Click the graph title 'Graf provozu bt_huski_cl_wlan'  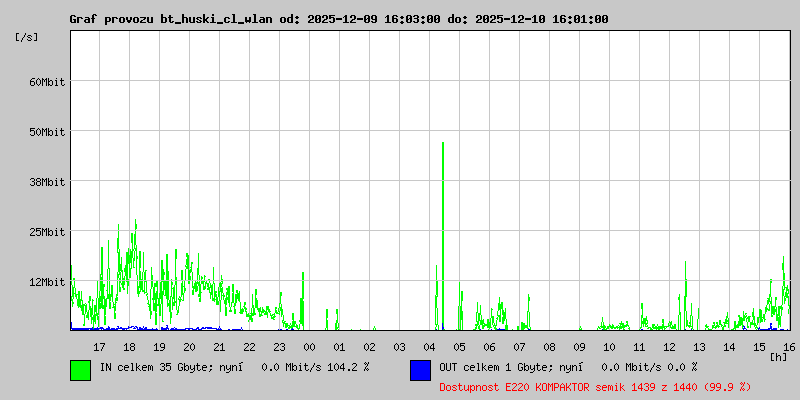click(172, 19)
